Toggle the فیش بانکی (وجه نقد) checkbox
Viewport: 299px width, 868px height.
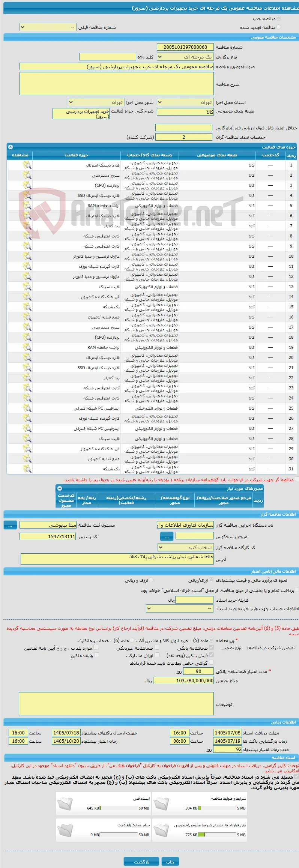pos(211,655)
